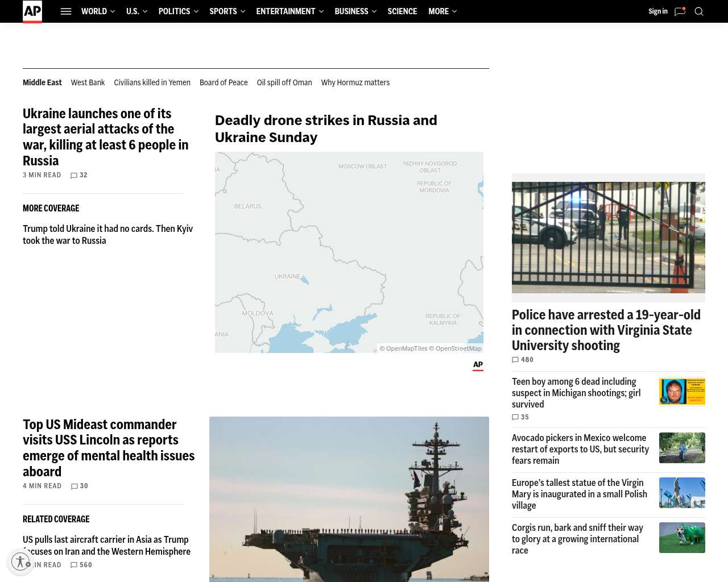Image resolution: width=728 pixels, height=582 pixels.
Task: Select Civilians killed in Yemen topic
Action: coord(152,82)
